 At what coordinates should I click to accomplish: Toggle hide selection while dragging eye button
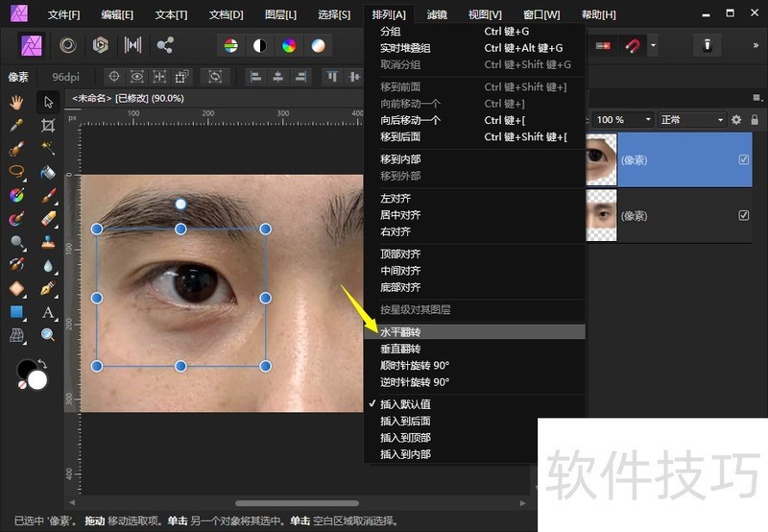136,77
